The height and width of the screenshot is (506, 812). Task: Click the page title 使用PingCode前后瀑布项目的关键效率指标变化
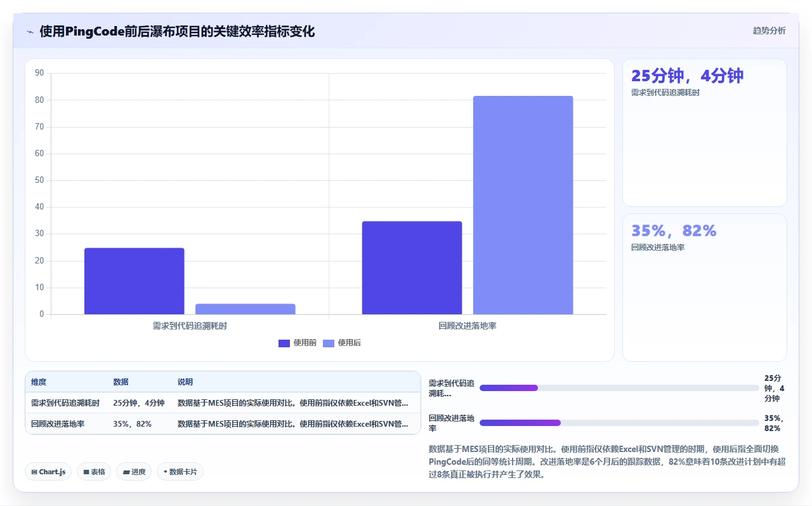(x=177, y=31)
